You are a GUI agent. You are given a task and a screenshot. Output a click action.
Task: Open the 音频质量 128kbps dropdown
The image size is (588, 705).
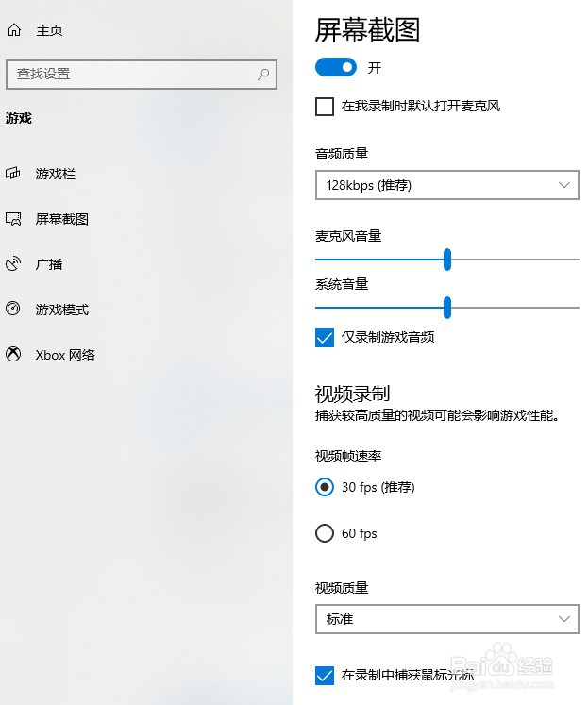[446, 186]
